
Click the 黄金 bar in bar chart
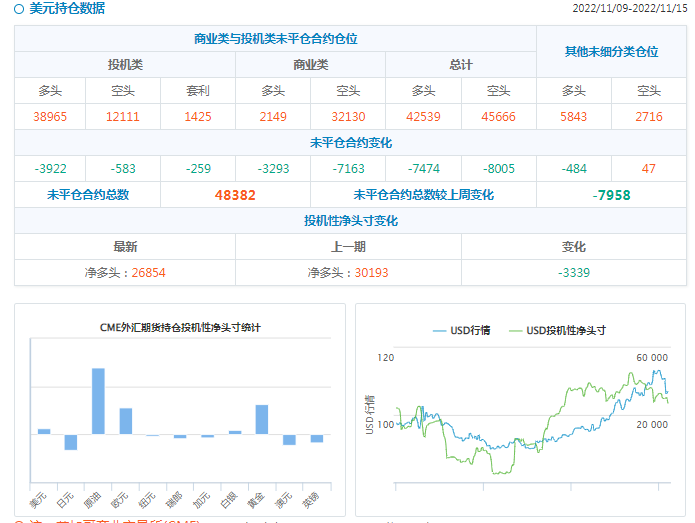(x=262, y=419)
